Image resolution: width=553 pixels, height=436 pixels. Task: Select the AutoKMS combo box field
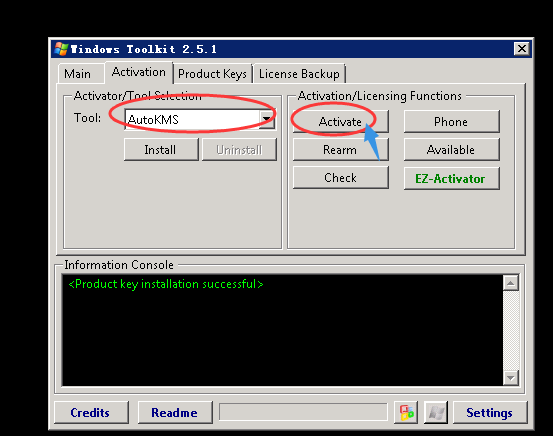click(x=200, y=119)
